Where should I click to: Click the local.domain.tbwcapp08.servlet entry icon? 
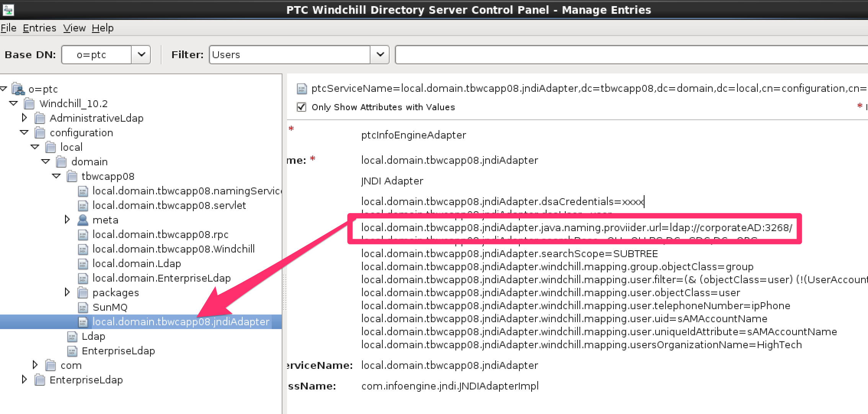[83, 205]
